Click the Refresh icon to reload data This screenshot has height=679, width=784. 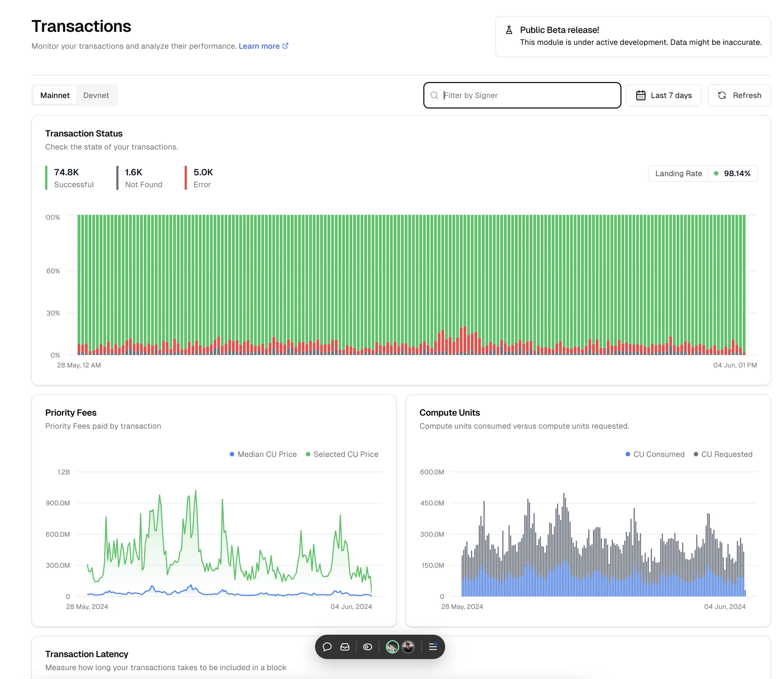click(x=723, y=95)
